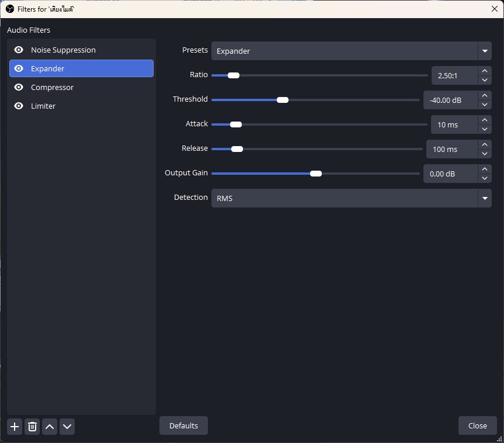The image size is (504, 443).
Task: Click the Attack label
Action: (x=197, y=123)
